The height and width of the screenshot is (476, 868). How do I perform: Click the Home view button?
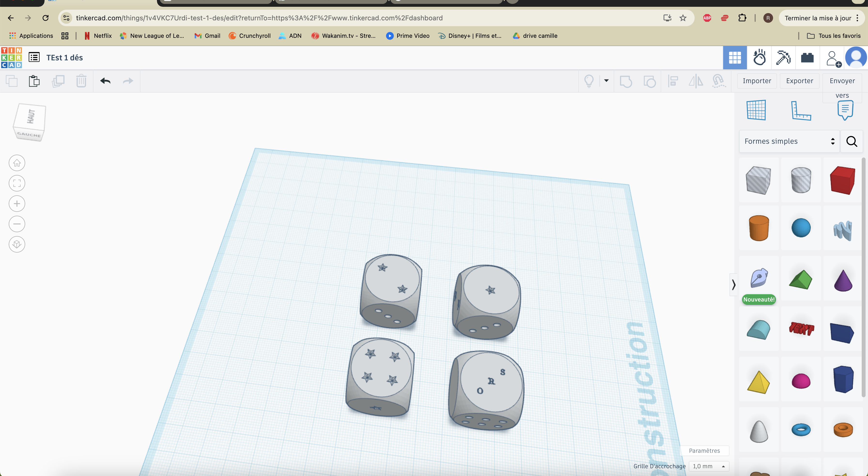point(17,163)
